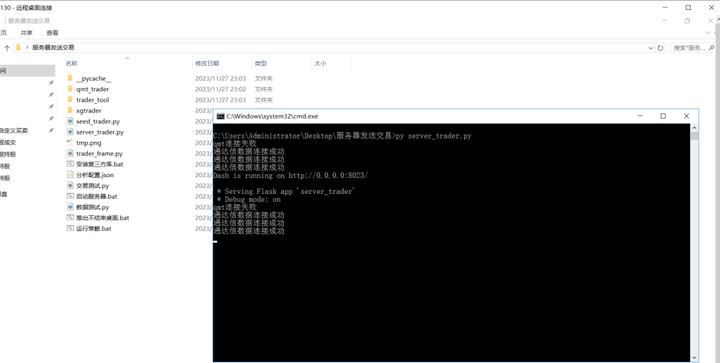This screenshot has height=363, width=720.
Task: Click the folder icon in the address bar
Action: tap(18, 47)
